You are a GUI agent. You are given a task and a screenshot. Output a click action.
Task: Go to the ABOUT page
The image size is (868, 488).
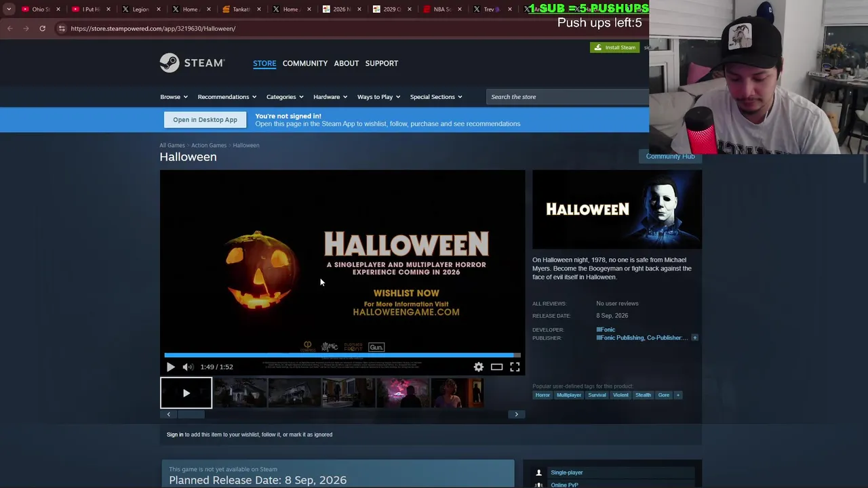347,63
